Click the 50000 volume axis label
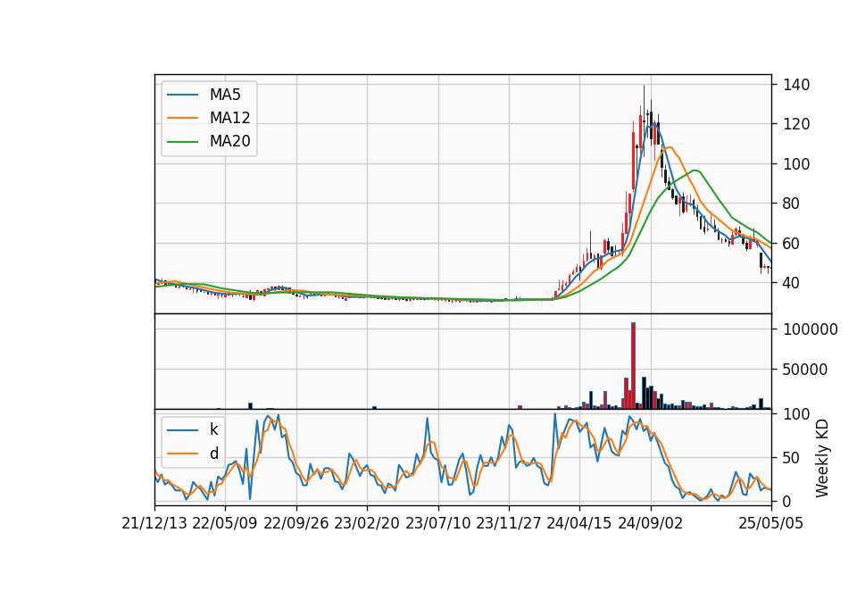This screenshot has width=857, height=616. coord(805,370)
